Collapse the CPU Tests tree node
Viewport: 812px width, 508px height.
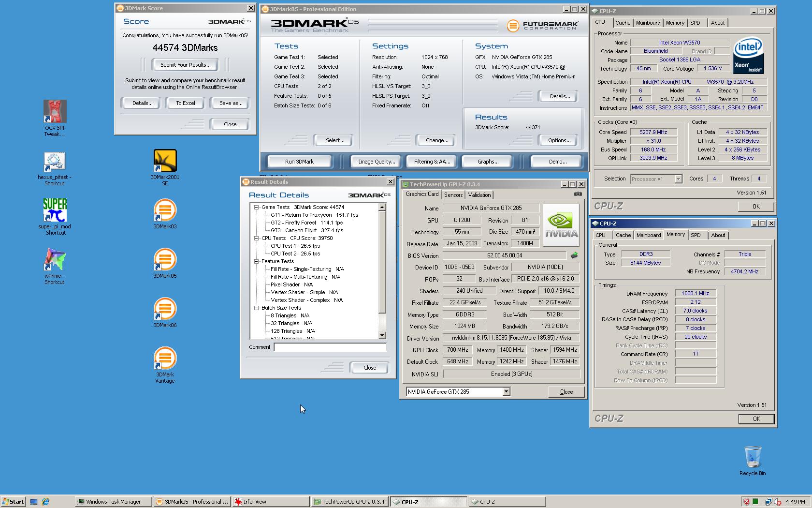coord(257,238)
